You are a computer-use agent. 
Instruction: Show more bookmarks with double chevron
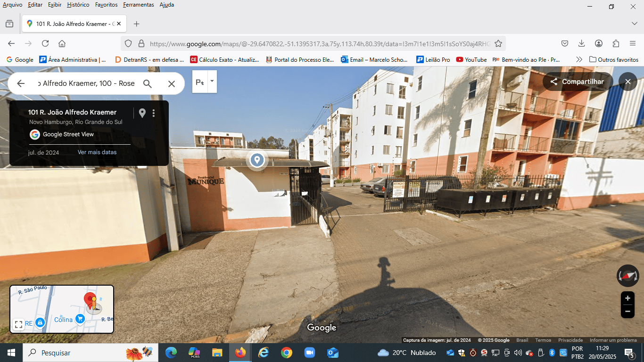(x=579, y=59)
